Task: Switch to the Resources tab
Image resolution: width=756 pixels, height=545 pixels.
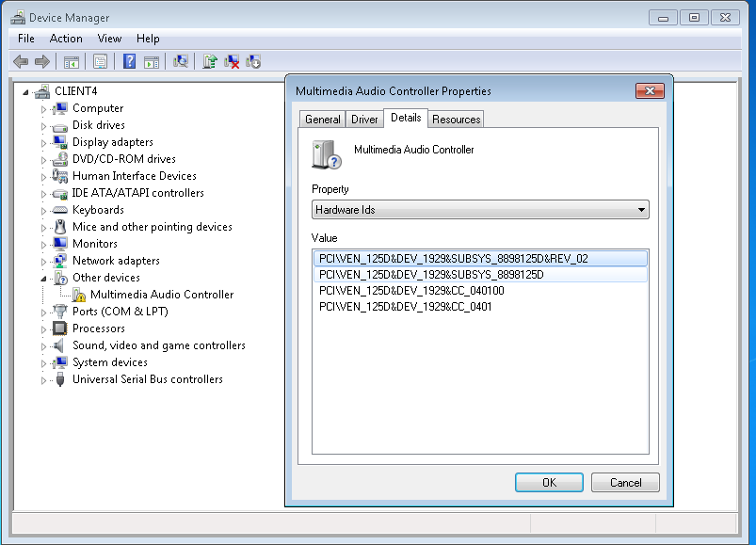Action: [x=457, y=120]
